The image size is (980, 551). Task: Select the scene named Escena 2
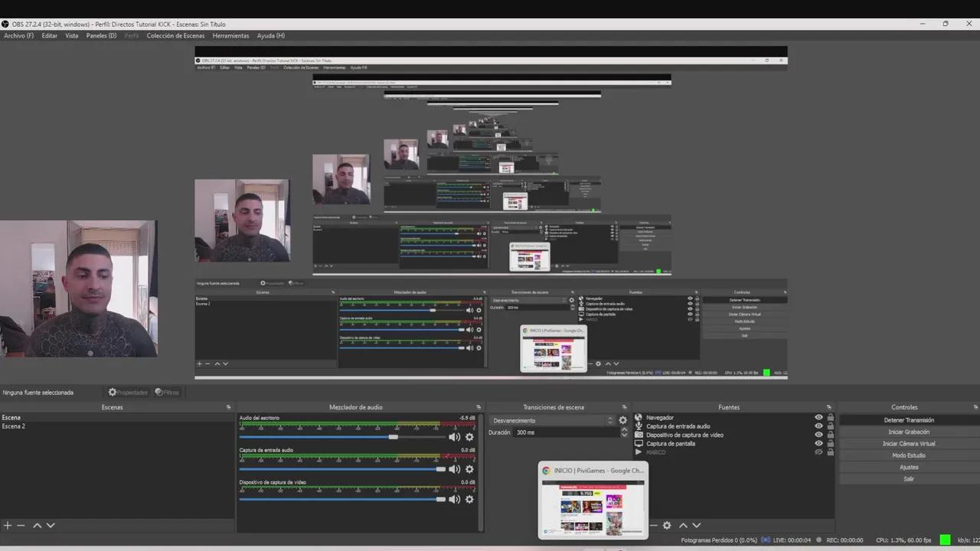coord(117,426)
